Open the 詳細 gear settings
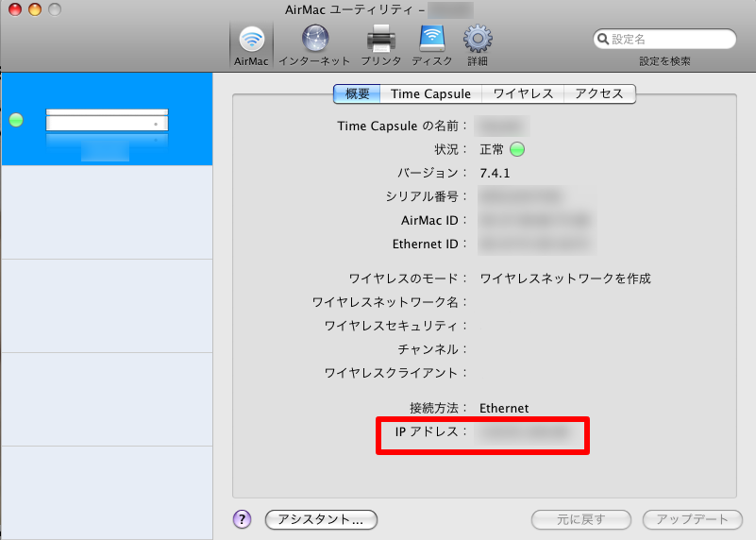 point(478,46)
